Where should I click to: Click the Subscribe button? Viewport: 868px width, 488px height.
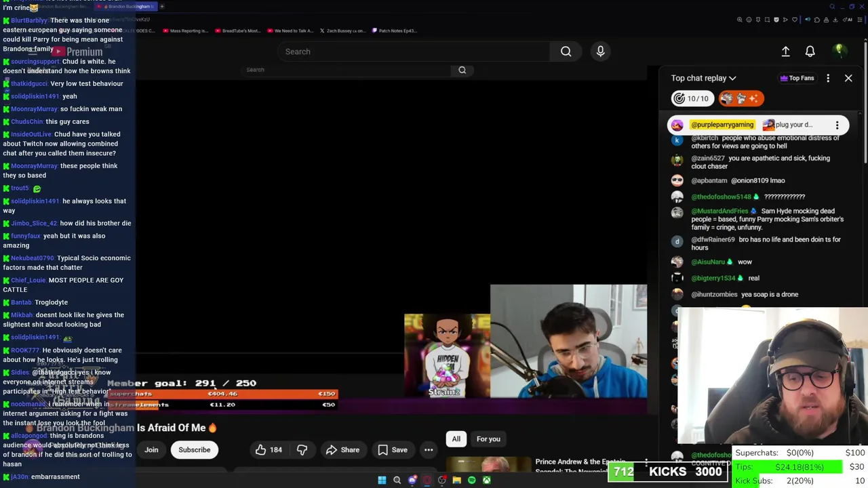click(194, 450)
